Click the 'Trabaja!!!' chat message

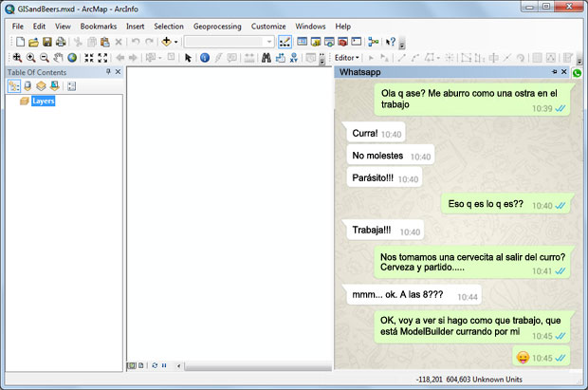coord(385,230)
